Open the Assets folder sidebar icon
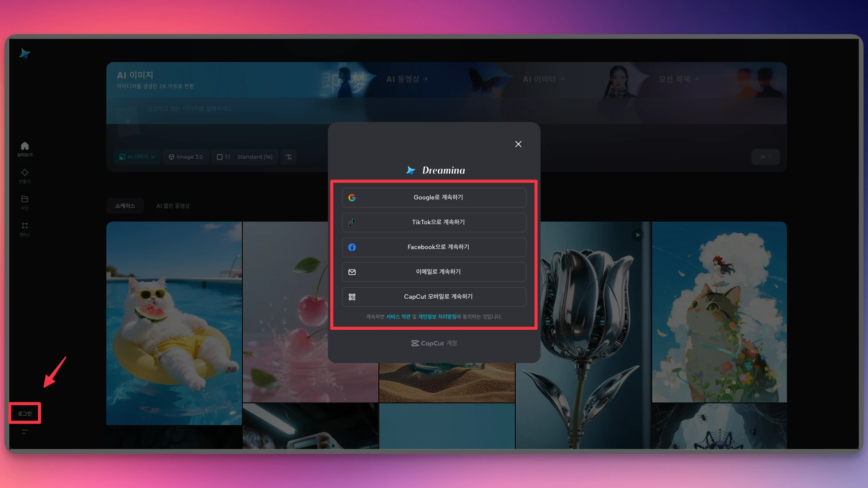Screen dimensions: 868x488 point(25,202)
